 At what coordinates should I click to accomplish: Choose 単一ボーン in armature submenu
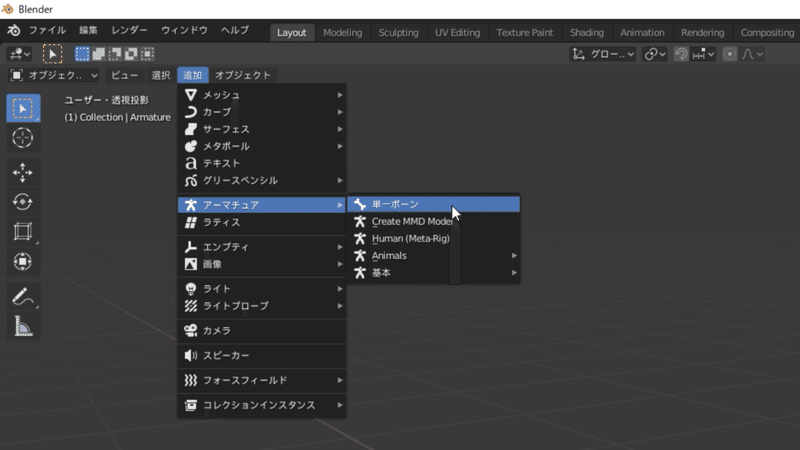[x=434, y=205]
